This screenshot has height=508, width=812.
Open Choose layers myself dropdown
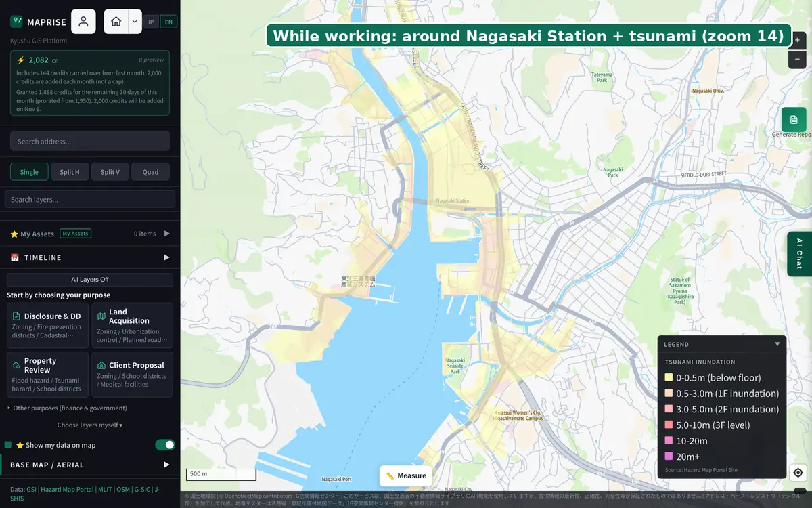coord(90,425)
